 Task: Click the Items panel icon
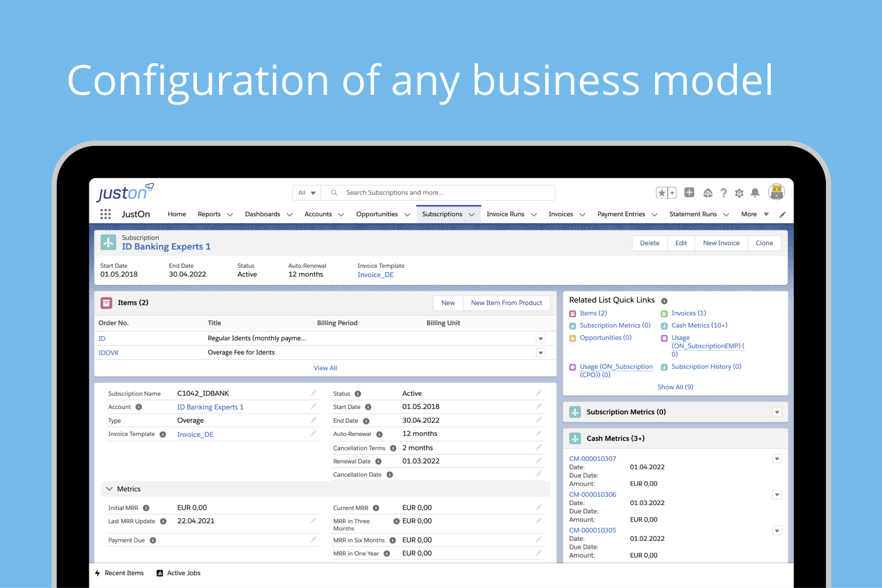(x=106, y=303)
